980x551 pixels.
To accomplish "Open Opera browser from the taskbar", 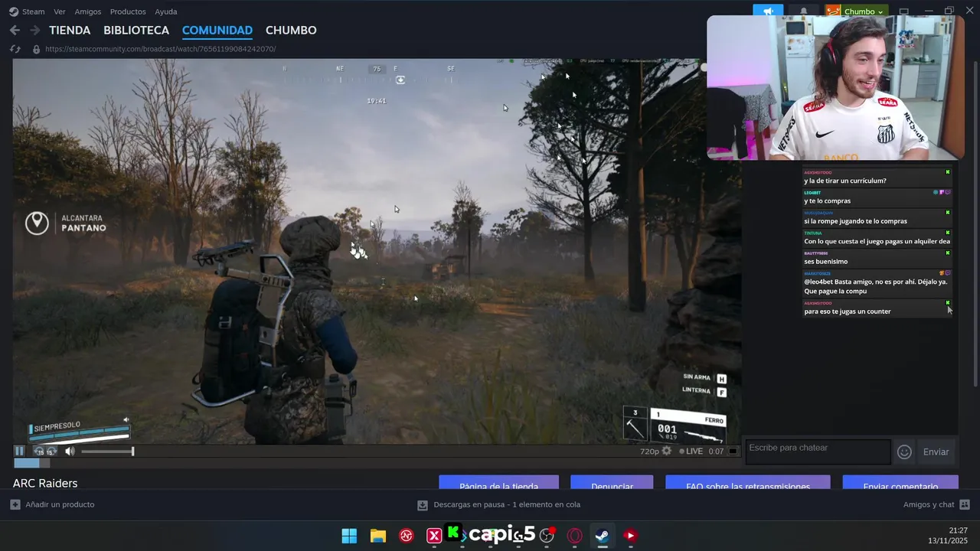I will pyautogui.click(x=574, y=536).
